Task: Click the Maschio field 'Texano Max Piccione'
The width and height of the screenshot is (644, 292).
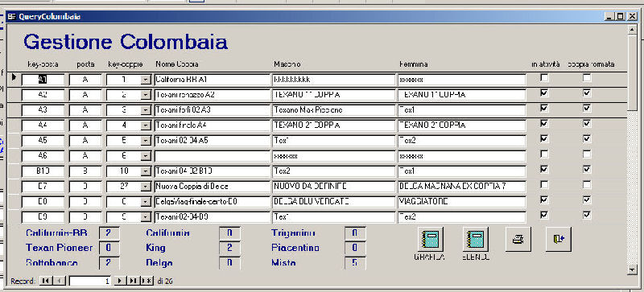Action: [333, 110]
